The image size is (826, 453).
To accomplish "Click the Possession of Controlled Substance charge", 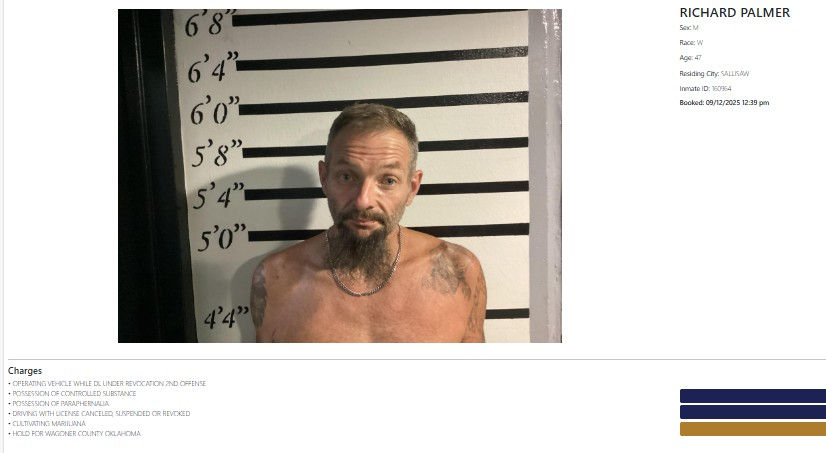I will pyautogui.click(x=74, y=393).
